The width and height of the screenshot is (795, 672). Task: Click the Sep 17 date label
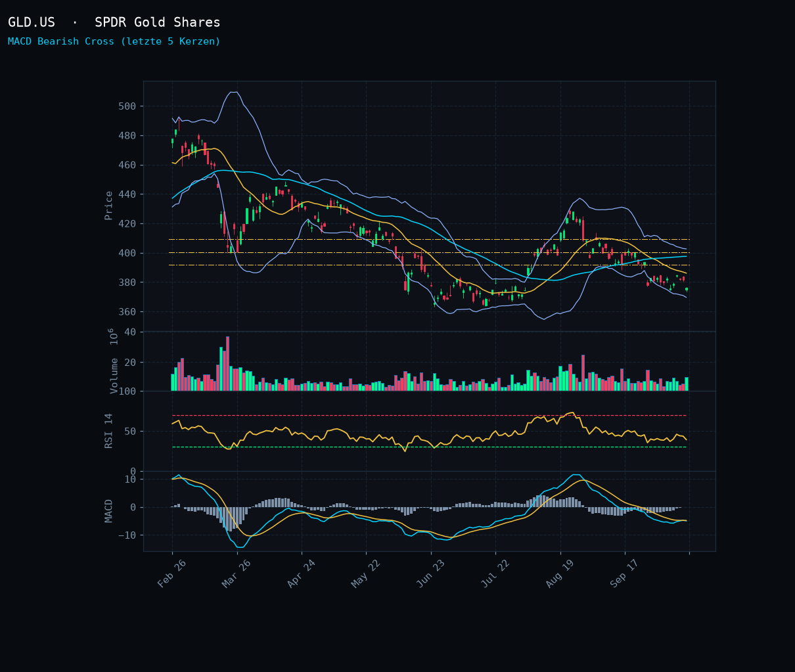(x=625, y=573)
